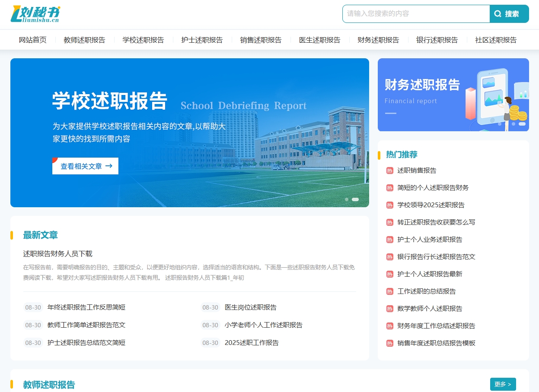Navigate to 医生述职报告
539x392 pixels.
[320, 40]
